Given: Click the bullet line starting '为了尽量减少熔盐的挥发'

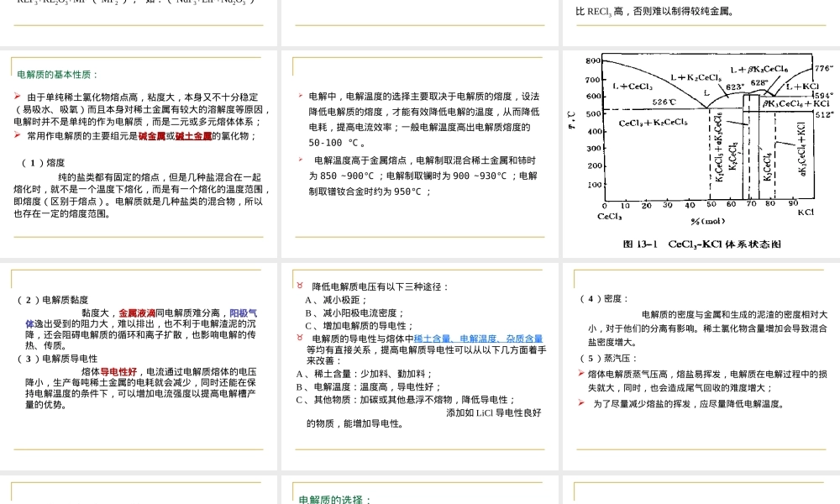Looking at the screenshot, I should tap(690, 404).
